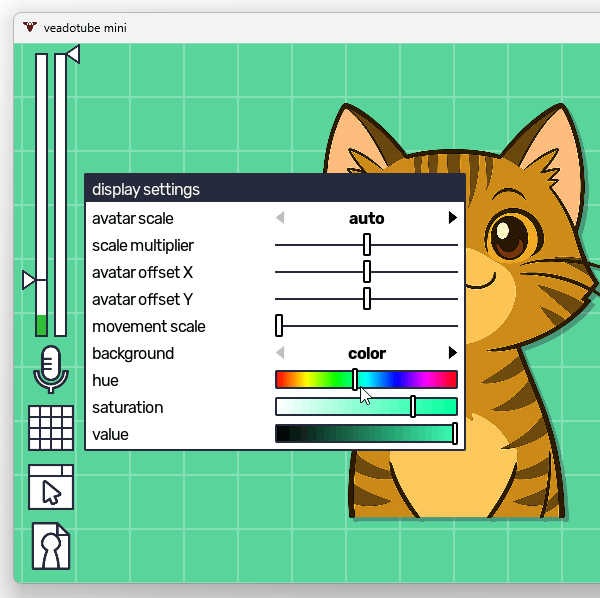Switch to previous background type with left arrow
The height and width of the screenshot is (598, 600).
click(280, 353)
